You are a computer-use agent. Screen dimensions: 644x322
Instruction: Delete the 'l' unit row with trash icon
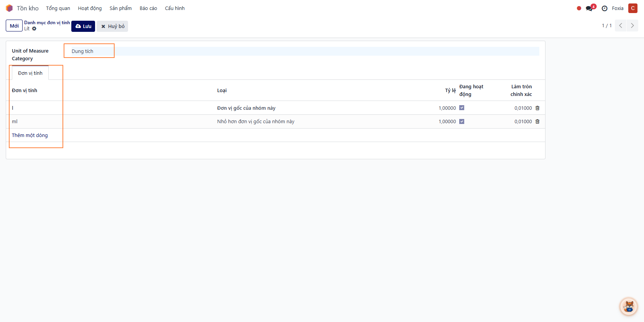537,108
